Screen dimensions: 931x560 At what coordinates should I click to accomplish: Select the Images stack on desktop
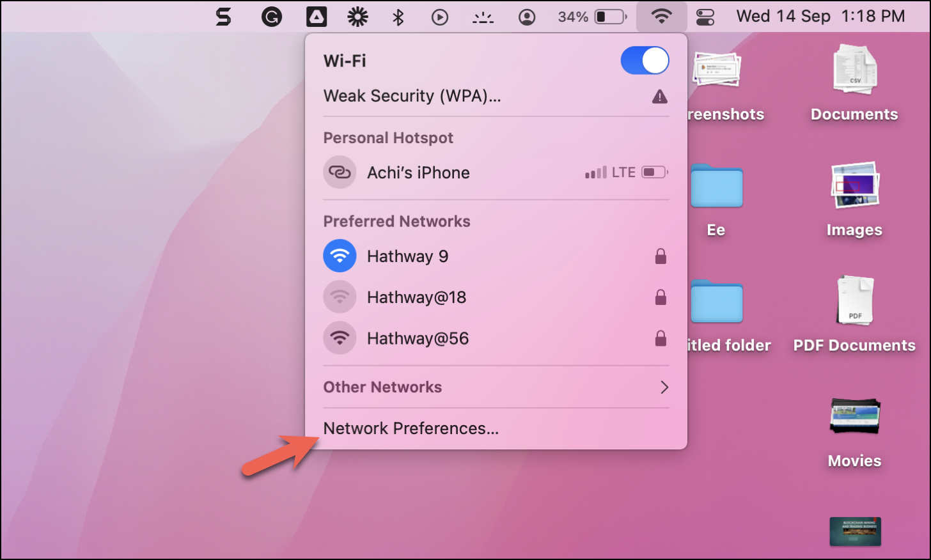point(854,199)
